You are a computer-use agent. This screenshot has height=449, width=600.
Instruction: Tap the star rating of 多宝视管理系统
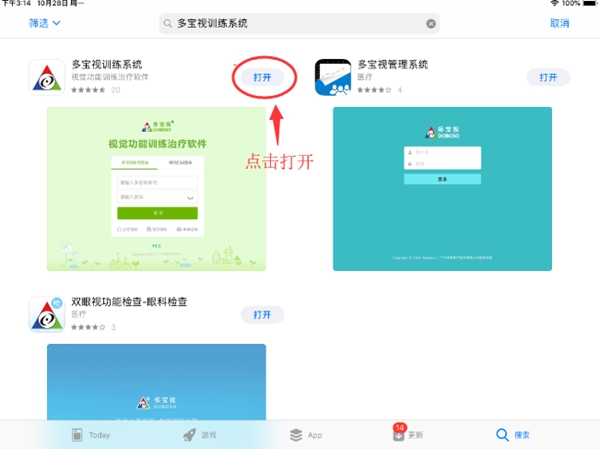pos(374,90)
